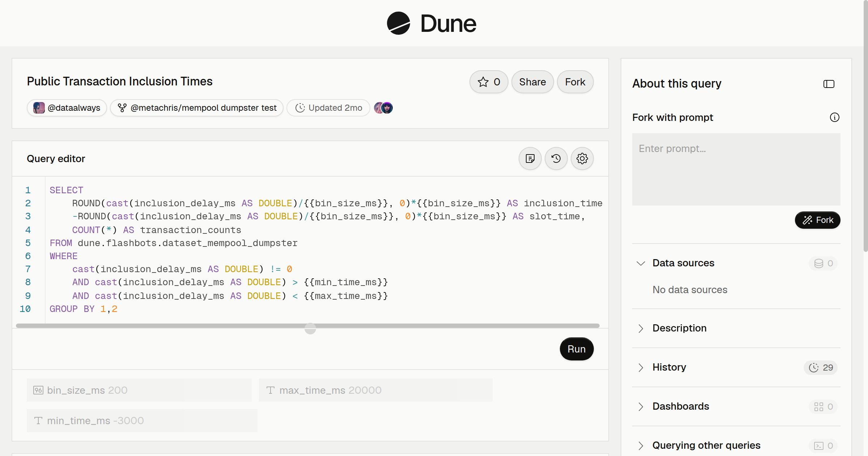
Task: Expand the History section
Action: 641,367
